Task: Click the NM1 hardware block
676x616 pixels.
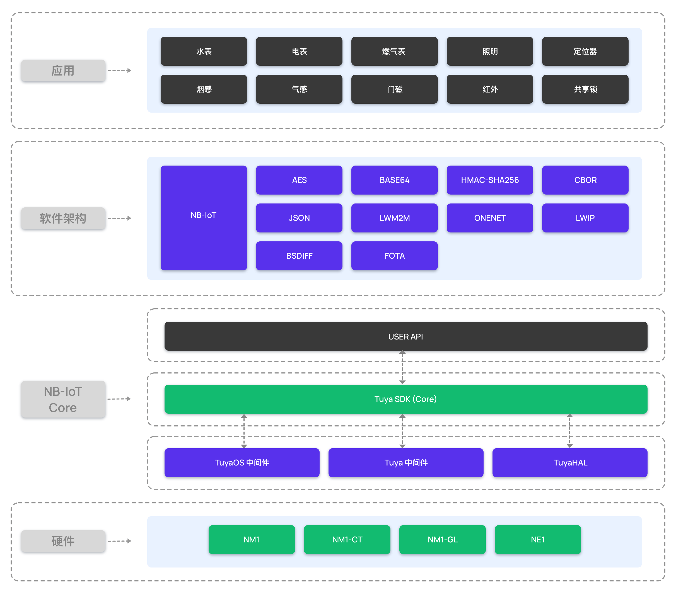Action: pos(252,540)
